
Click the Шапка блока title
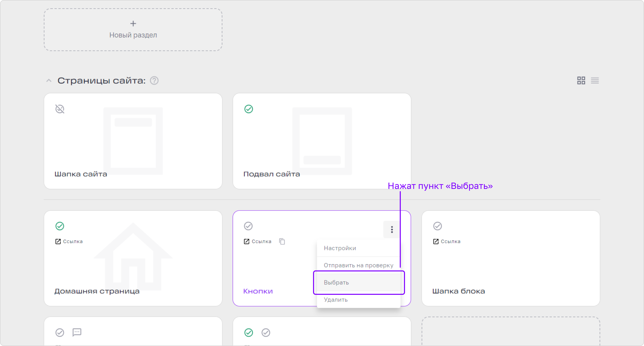click(x=458, y=291)
